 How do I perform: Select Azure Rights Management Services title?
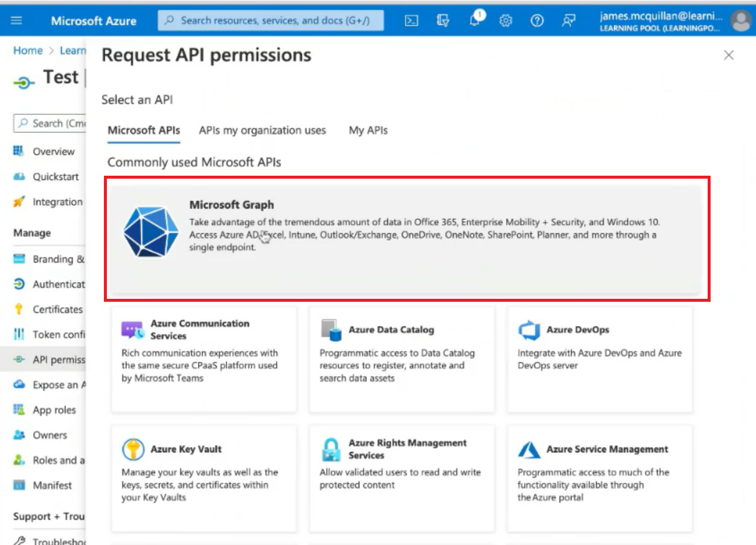408,449
